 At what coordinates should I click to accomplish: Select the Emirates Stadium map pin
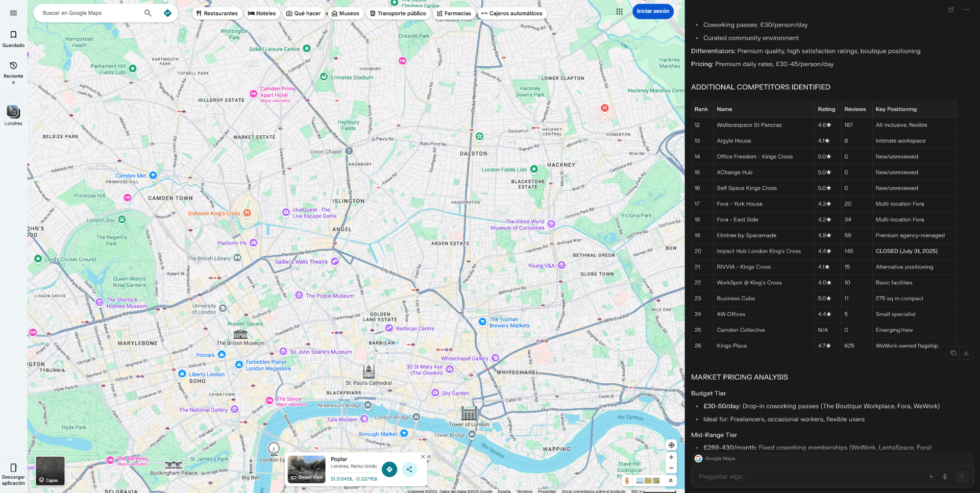[324, 77]
